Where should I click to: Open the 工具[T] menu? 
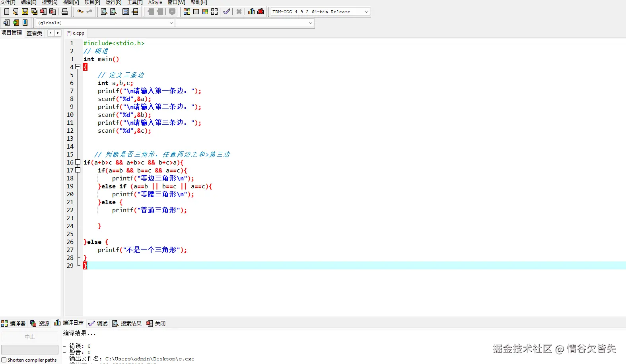click(x=135, y=2)
